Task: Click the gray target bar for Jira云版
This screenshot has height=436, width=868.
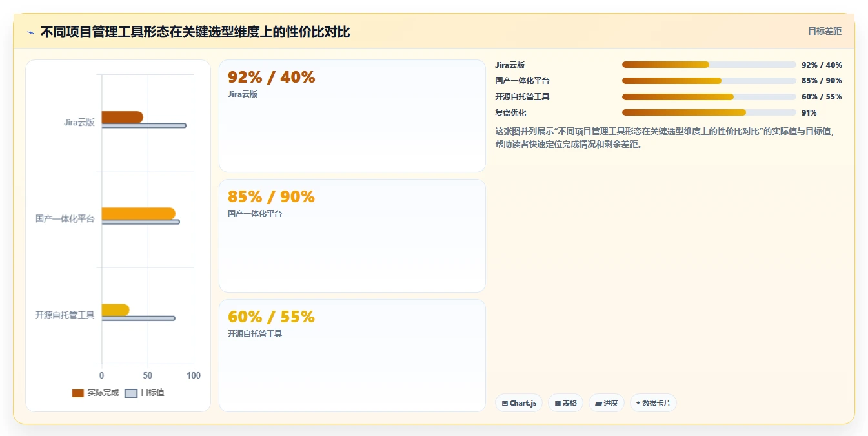Action: pos(144,125)
